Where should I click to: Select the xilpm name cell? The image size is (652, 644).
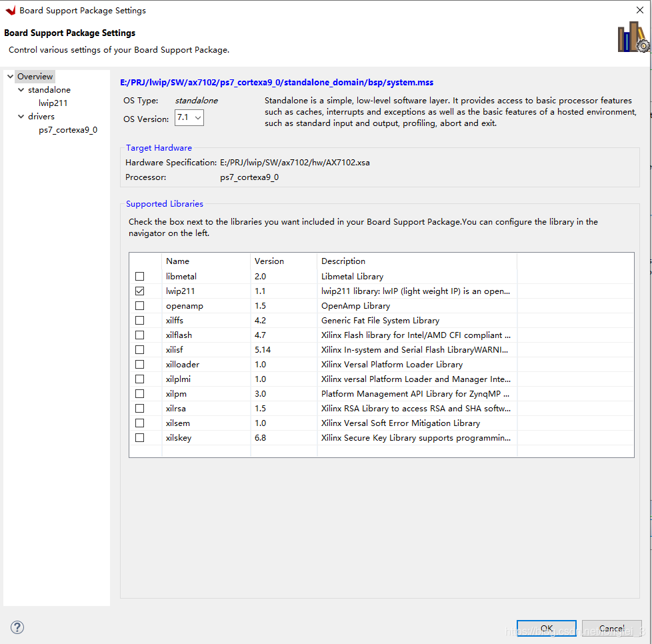tap(176, 394)
